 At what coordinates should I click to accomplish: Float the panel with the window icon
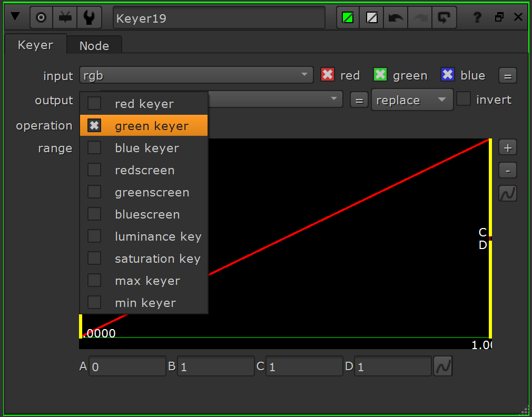(x=499, y=17)
